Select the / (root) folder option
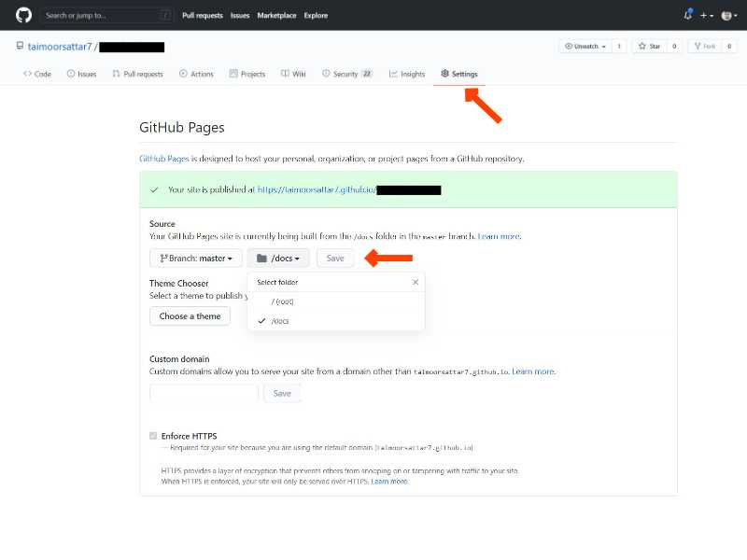Image resolution: width=747 pixels, height=560 pixels. [283, 301]
